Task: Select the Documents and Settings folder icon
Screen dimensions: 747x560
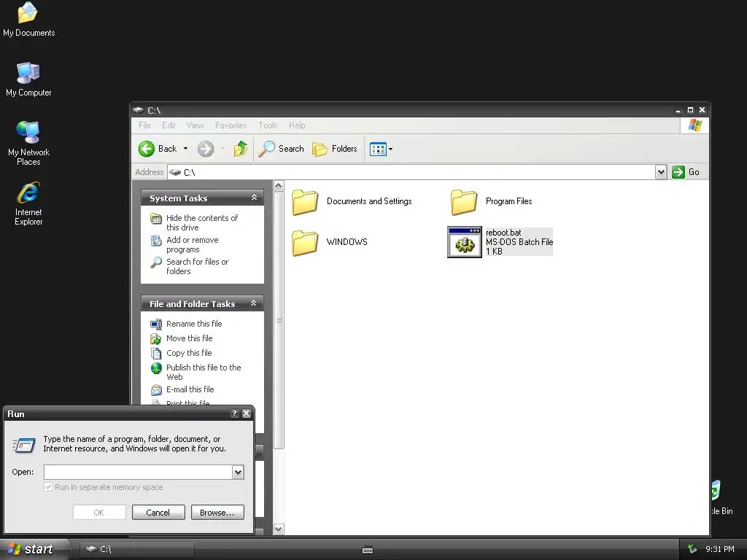Action: pyautogui.click(x=305, y=202)
